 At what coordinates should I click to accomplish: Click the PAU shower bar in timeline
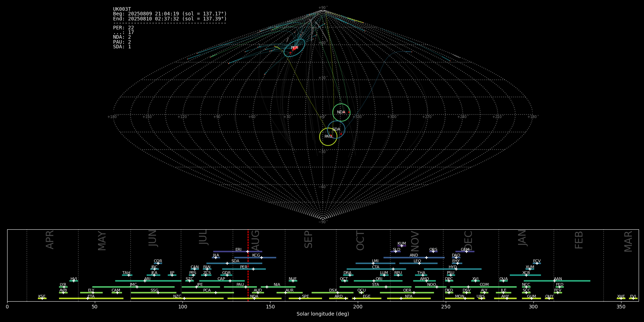click(x=240, y=287)
